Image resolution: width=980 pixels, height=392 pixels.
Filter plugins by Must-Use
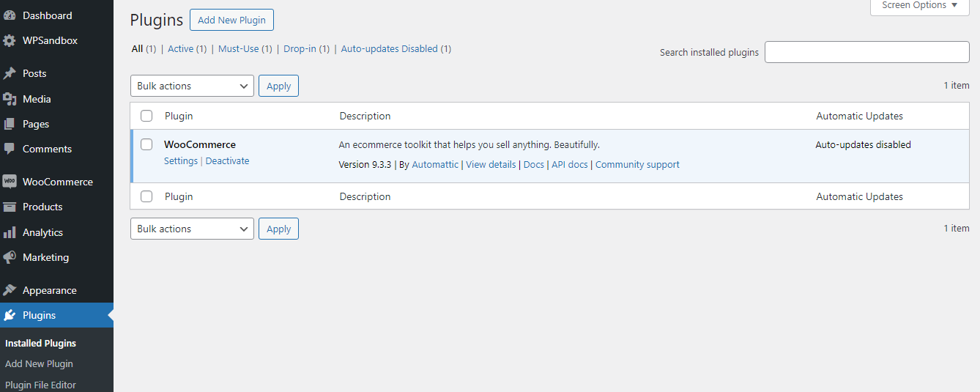click(x=238, y=49)
